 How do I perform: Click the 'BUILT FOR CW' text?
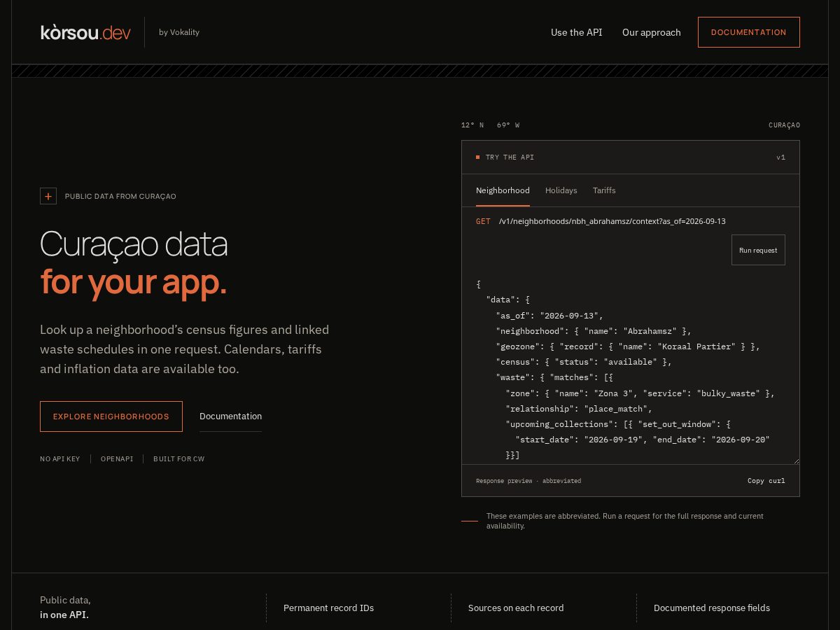[x=179, y=459]
